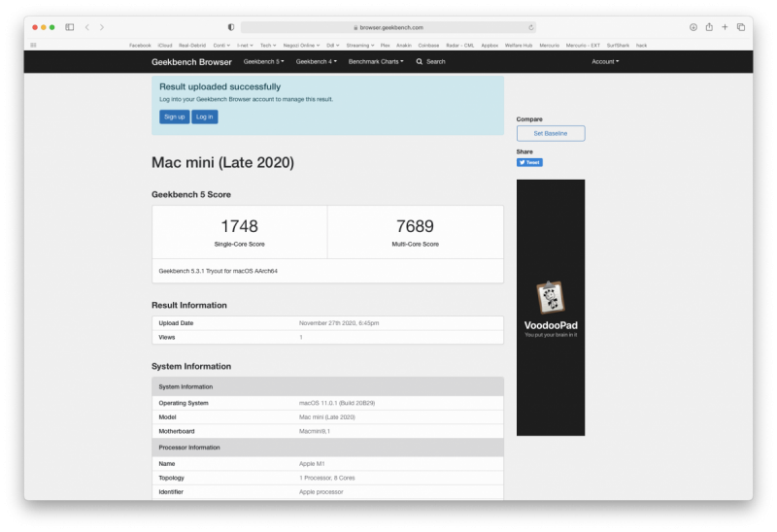The width and height of the screenshot is (777, 532).
Task: Open a new tab with the plus icon
Action: pyautogui.click(x=725, y=27)
